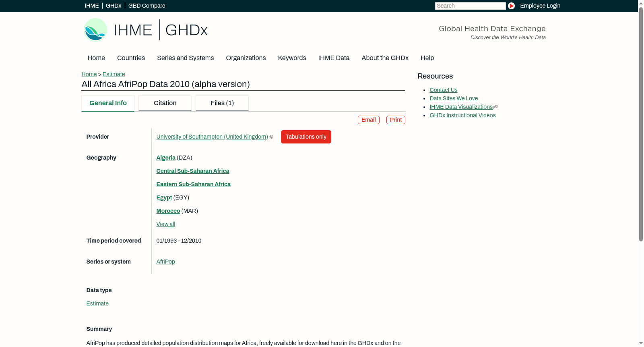Open the Help menu
Image resolution: width=644 pixels, height=347 pixels.
pos(427,58)
